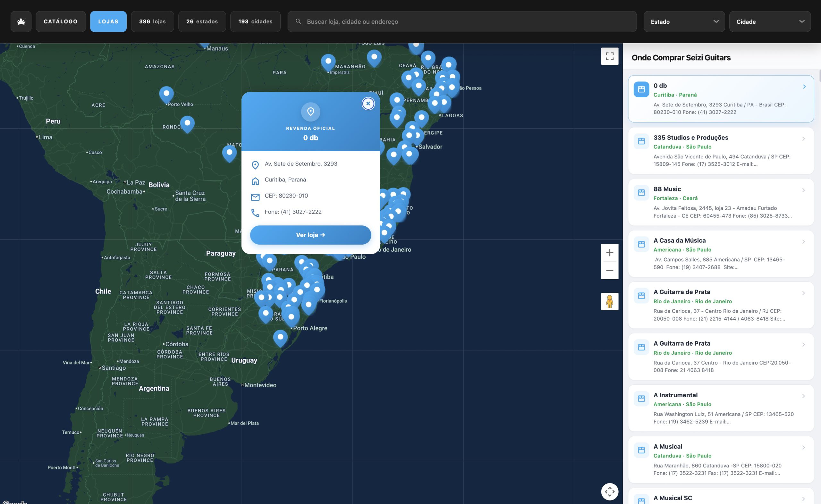Expand the 335 Studios e Produções entry chevron
The image size is (821, 504).
point(803,139)
